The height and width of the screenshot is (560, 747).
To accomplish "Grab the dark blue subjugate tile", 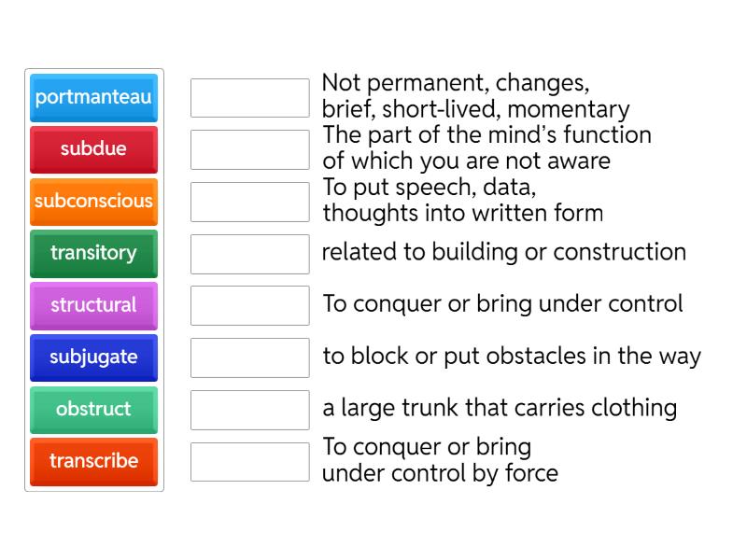I will 93,357.
